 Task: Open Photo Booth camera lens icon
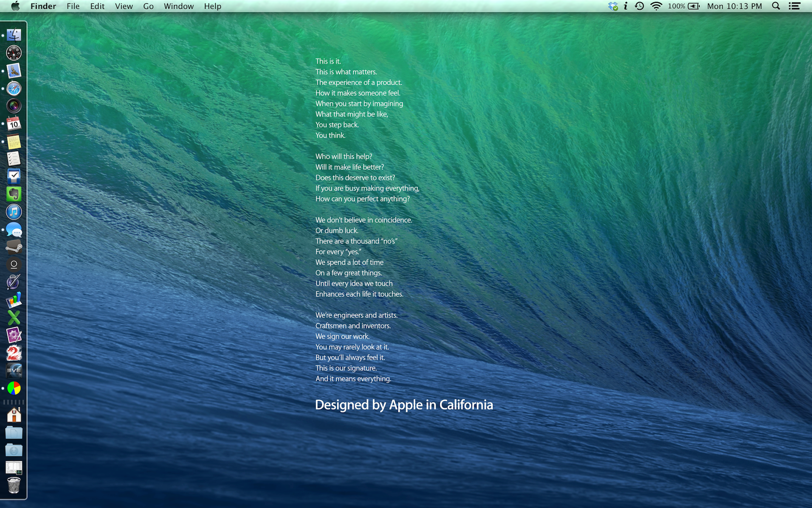pyautogui.click(x=14, y=106)
